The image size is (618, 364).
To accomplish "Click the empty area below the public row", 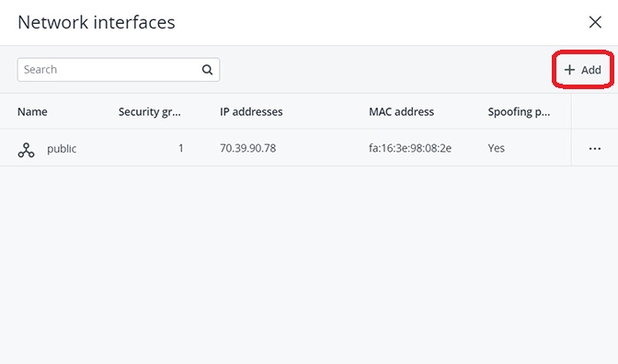I will (x=309, y=265).
